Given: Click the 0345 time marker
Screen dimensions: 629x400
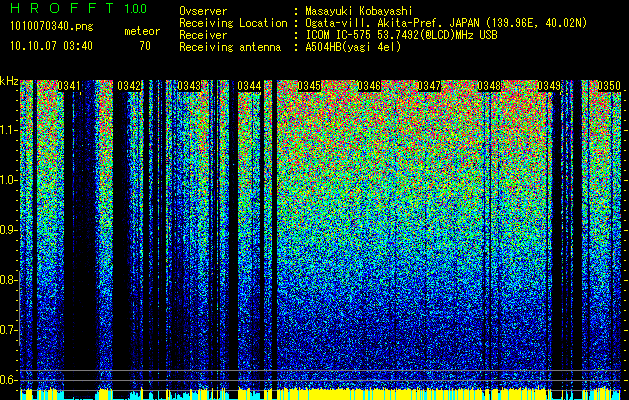Looking at the screenshot, I should [309, 86].
